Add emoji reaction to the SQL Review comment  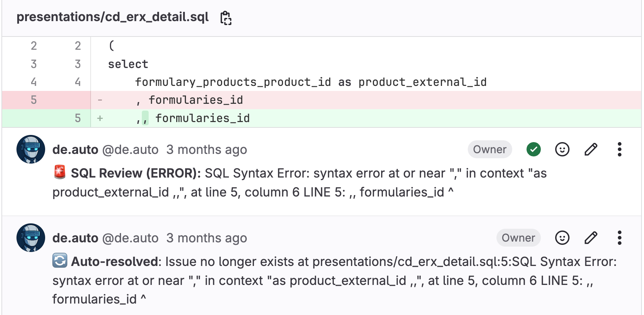click(x=562, y=149)
